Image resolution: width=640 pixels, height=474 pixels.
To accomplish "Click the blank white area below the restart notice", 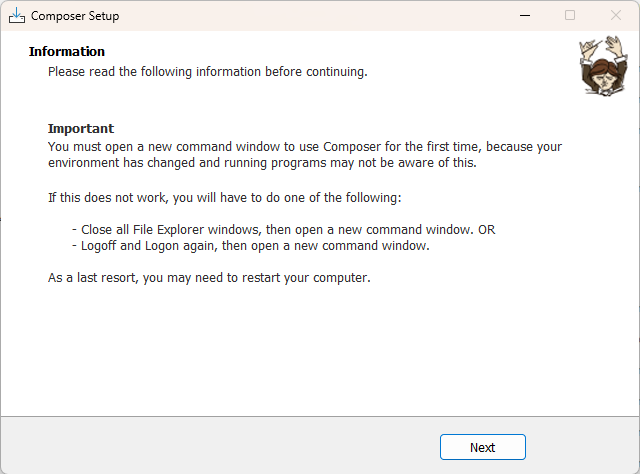I will 320,350.
